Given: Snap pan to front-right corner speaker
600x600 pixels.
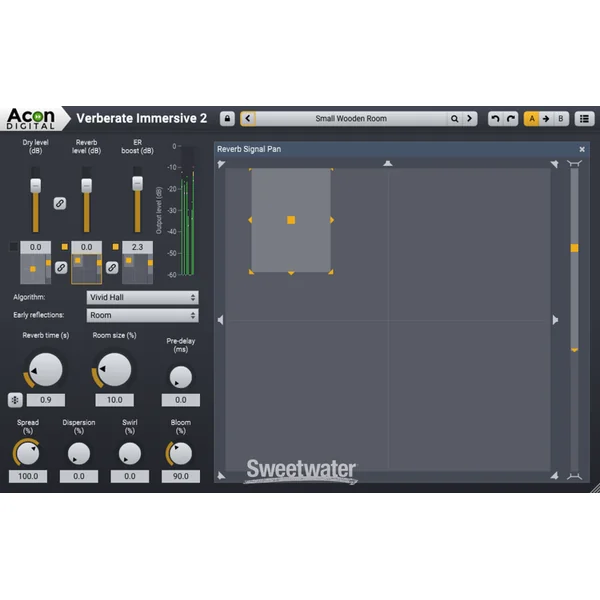Looking at the screenshot, I should click(554, 165).
